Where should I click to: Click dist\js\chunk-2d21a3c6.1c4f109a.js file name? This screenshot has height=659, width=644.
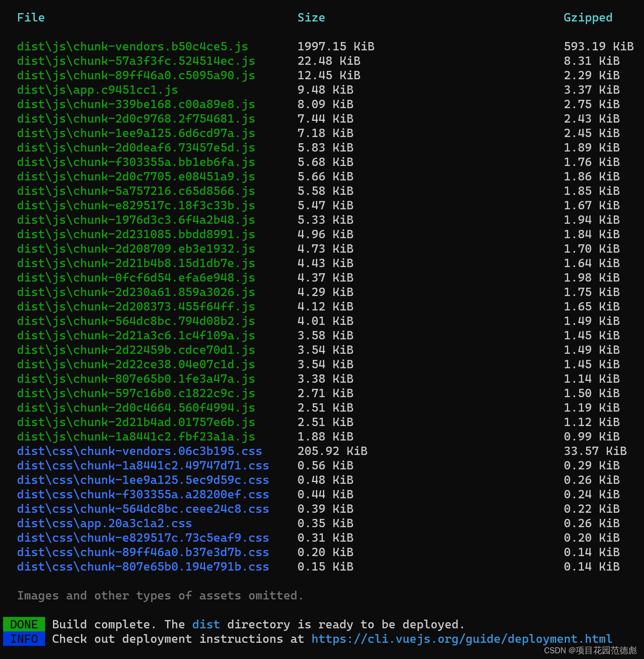tap(136, 335)
